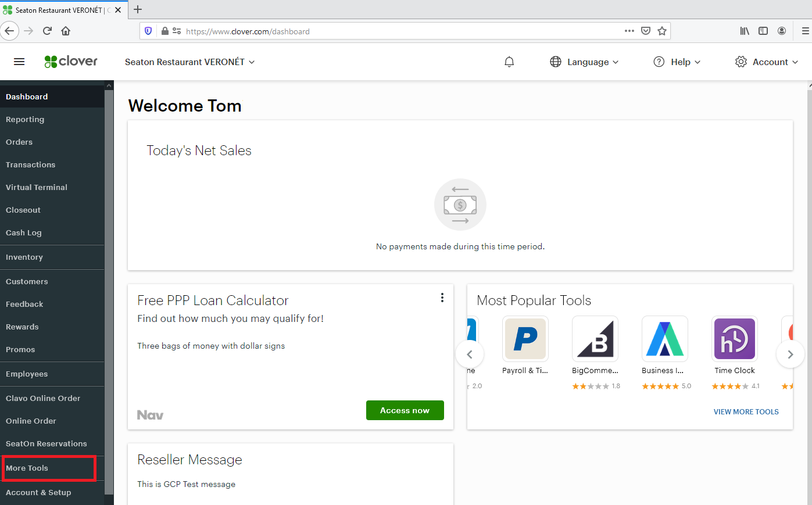The height and width of the screenshot is (505, 812).
Task: Expand the Help dropdown
Action: coord(697,62)
